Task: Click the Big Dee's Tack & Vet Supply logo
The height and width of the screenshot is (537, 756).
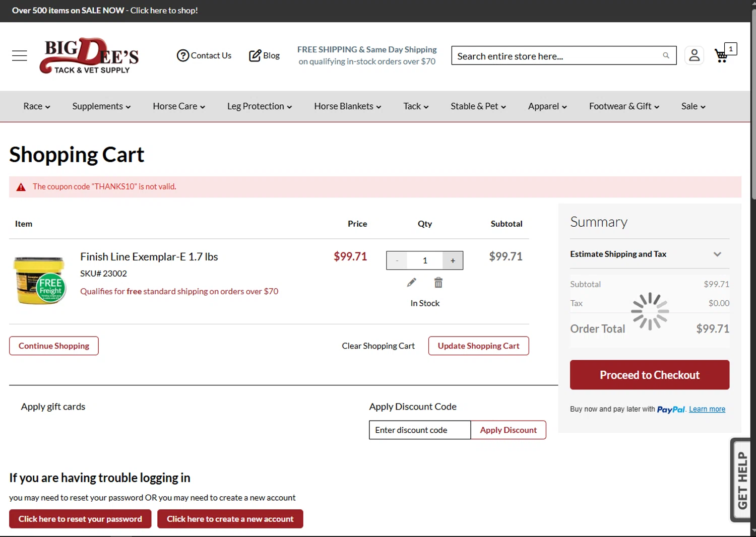Action: [89, 55]
